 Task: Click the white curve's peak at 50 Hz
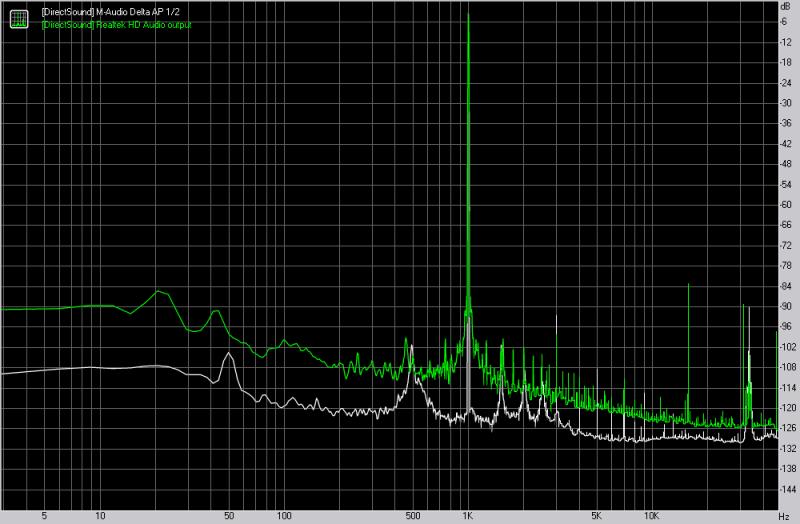229,353
